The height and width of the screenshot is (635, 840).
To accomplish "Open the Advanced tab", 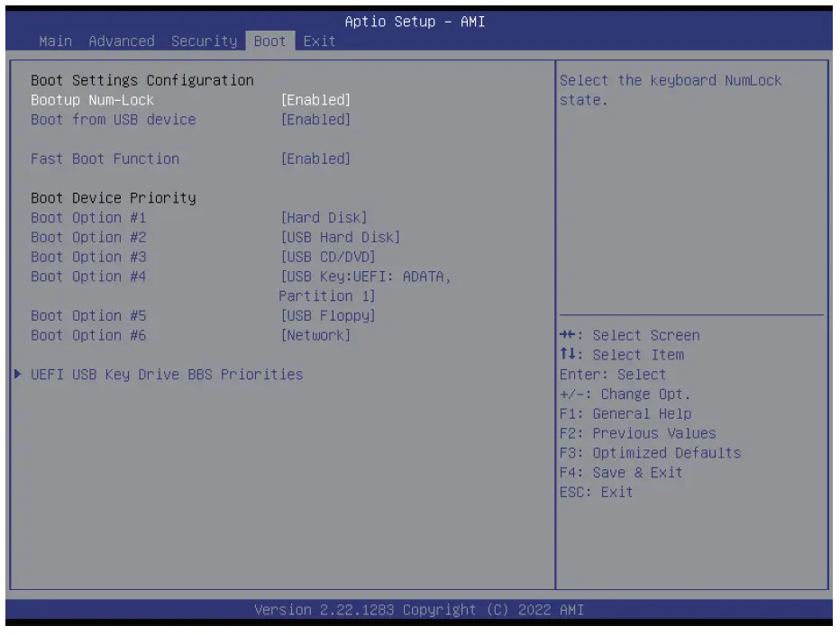I will 122,41.
